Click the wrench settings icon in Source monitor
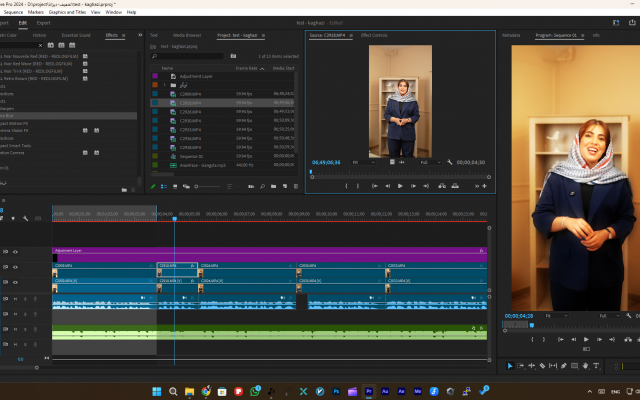 [x=451, y=162]
